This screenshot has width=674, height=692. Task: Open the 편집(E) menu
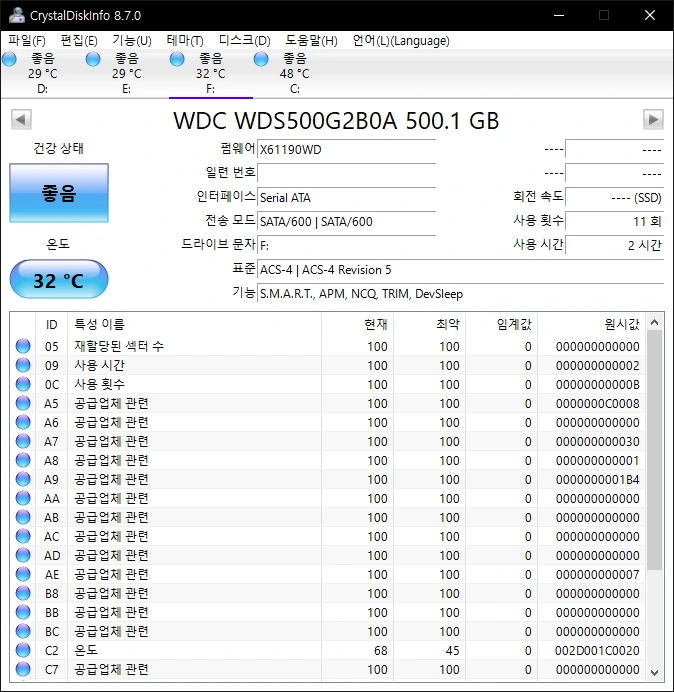pos(79,41)
